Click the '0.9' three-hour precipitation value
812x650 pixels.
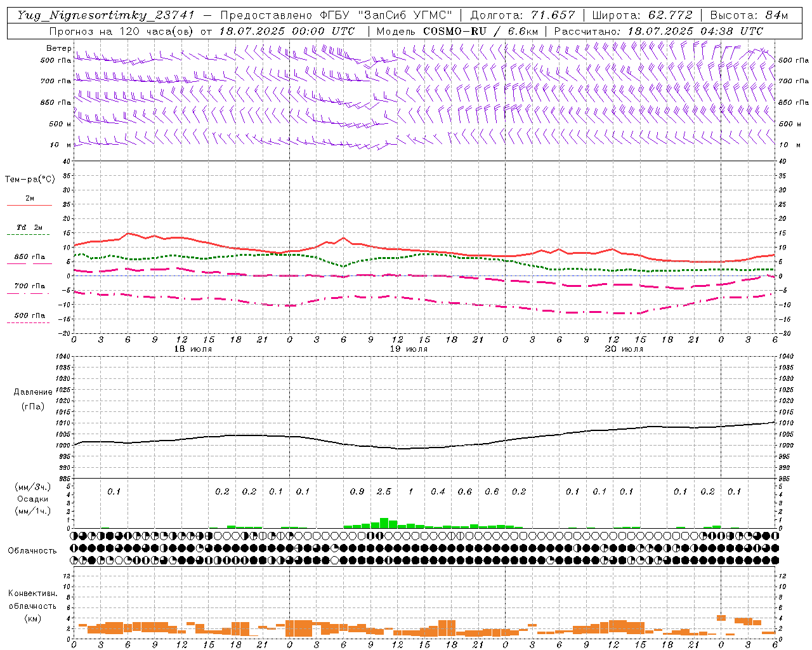(x=357, y=491)
